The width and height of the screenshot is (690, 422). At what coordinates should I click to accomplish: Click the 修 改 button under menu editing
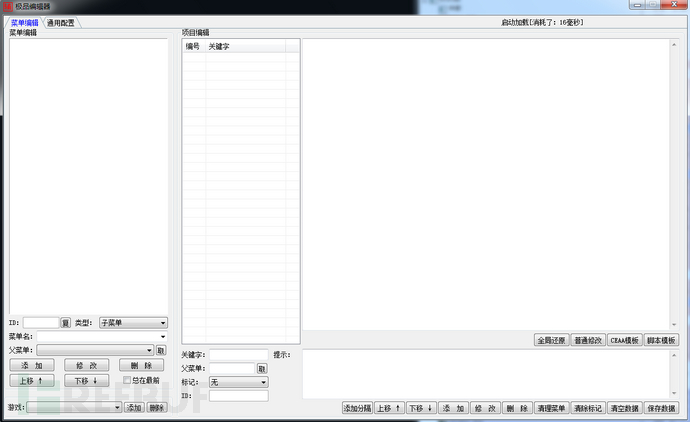[86, 365]
